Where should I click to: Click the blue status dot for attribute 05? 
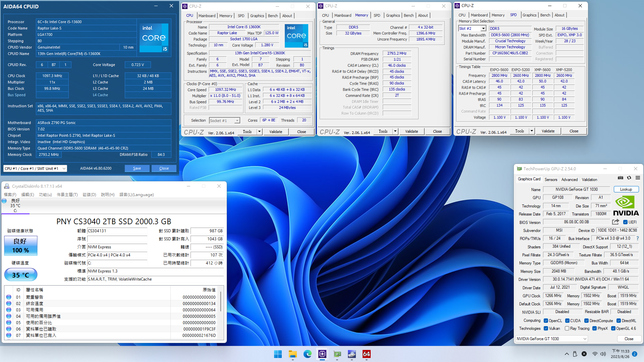point(9,322)
